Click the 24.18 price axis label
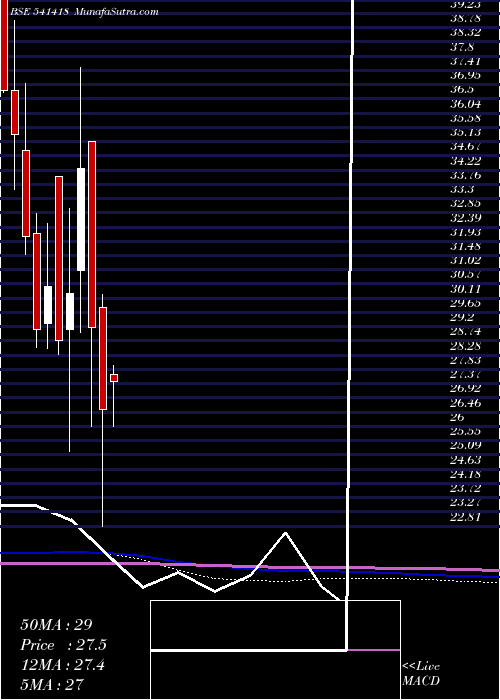This screenshot has width=500, height=700. (466, 474)
